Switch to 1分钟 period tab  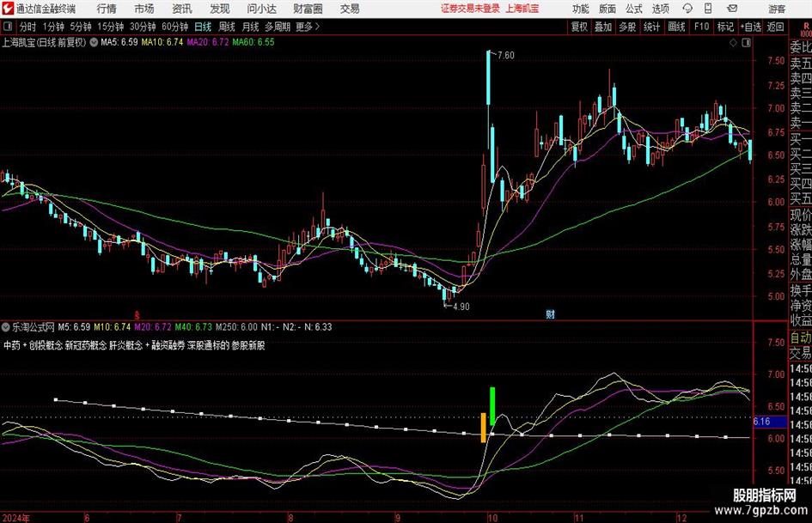coord(53,27)
